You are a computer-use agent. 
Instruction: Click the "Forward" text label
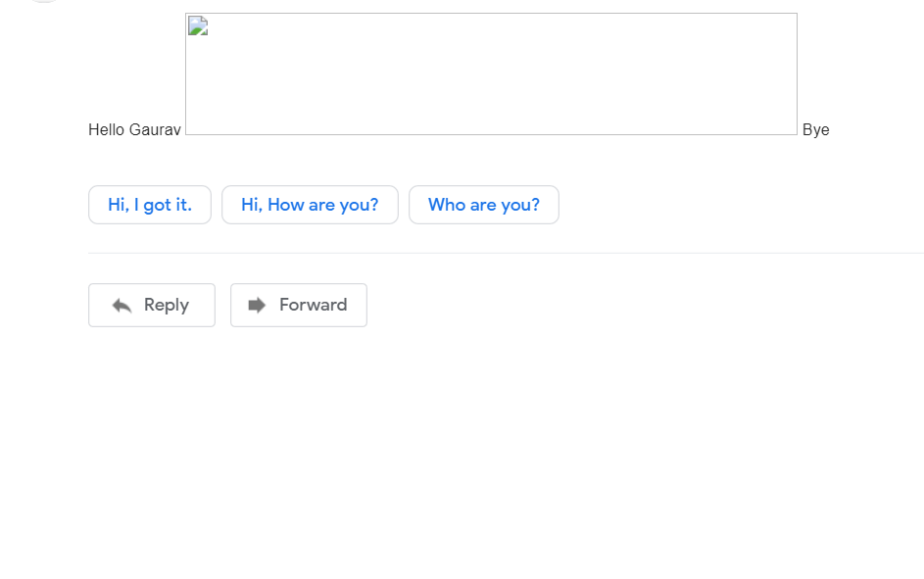tap(313, 305)
